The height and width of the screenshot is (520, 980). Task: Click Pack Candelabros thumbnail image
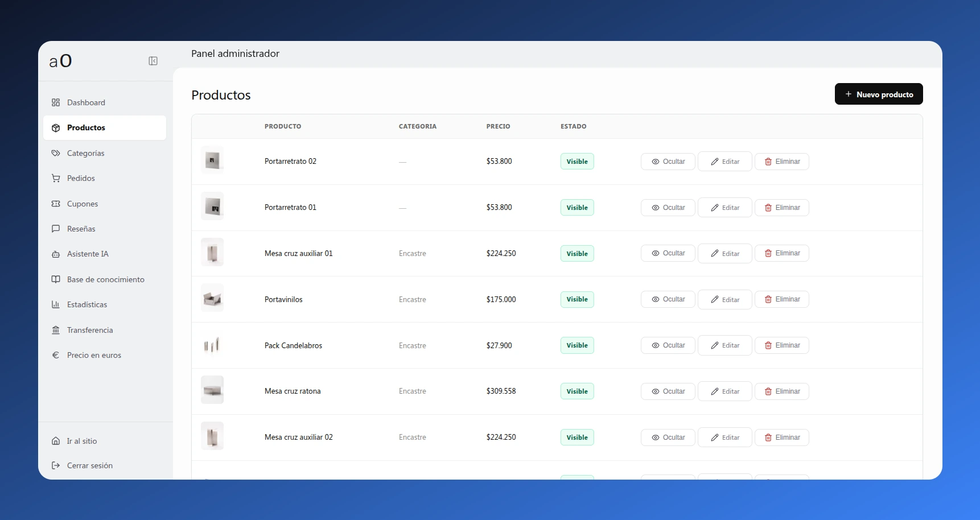212,344
